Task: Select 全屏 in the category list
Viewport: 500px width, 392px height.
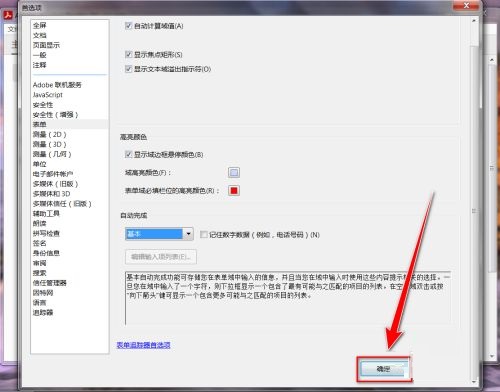Action: [x=40, y=25]
